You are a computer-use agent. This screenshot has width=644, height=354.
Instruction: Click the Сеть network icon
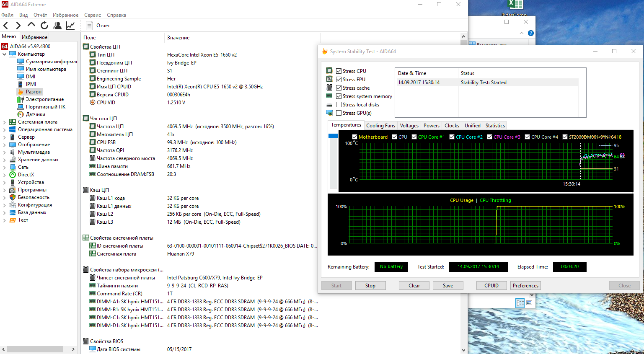coord(13,167)
